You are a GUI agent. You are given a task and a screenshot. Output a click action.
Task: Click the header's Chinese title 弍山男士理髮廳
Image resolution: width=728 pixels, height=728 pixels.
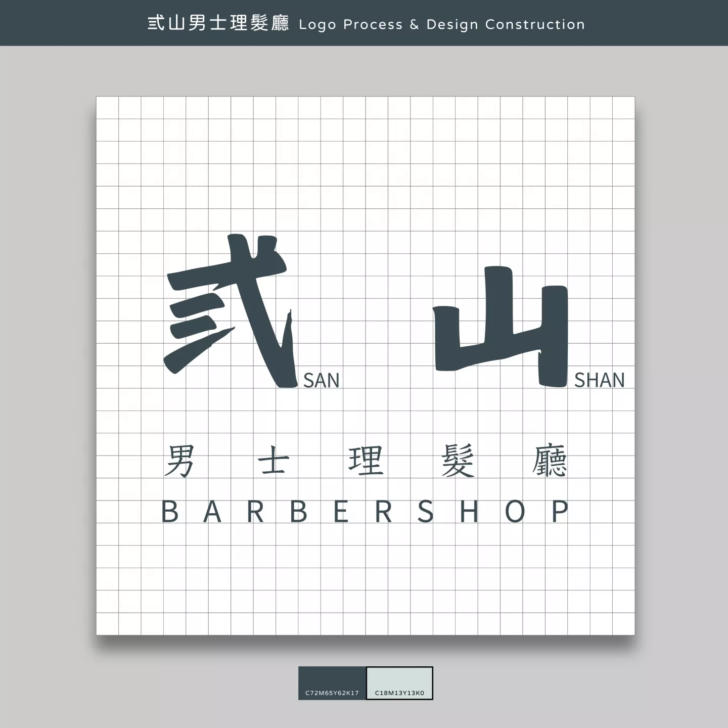coord(218,24)
